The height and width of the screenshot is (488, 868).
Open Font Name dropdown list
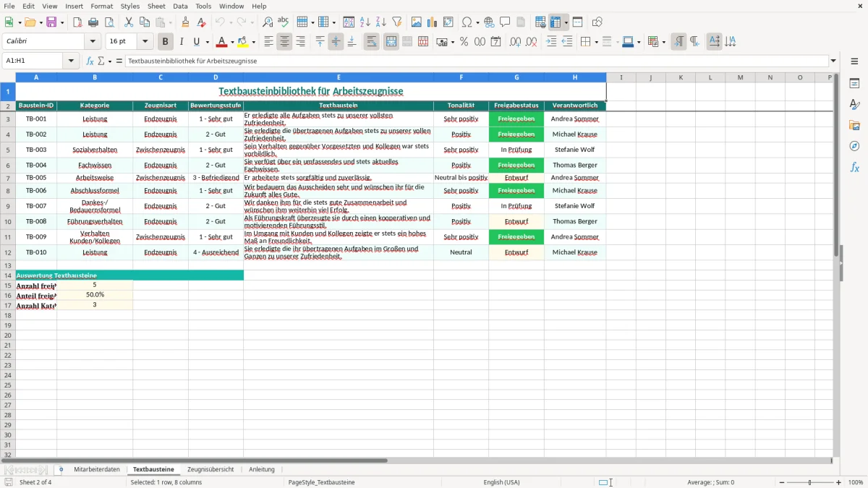(x=92, y=42)
